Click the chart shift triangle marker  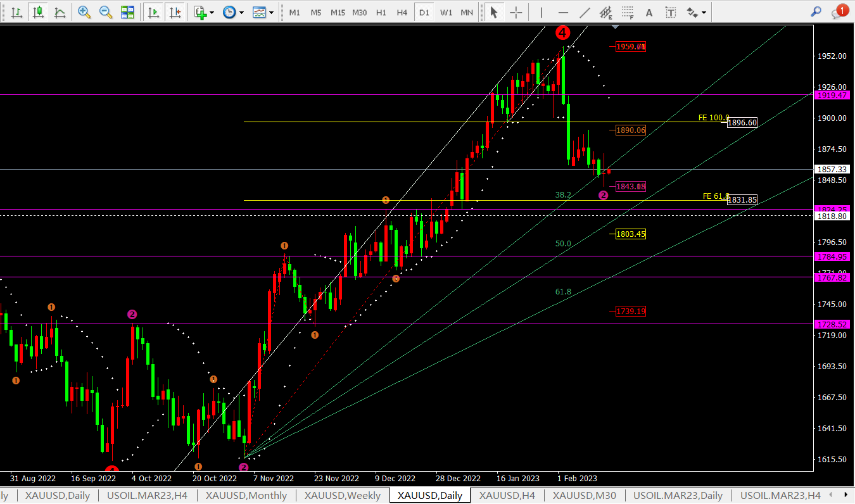(x=615, y=27)
